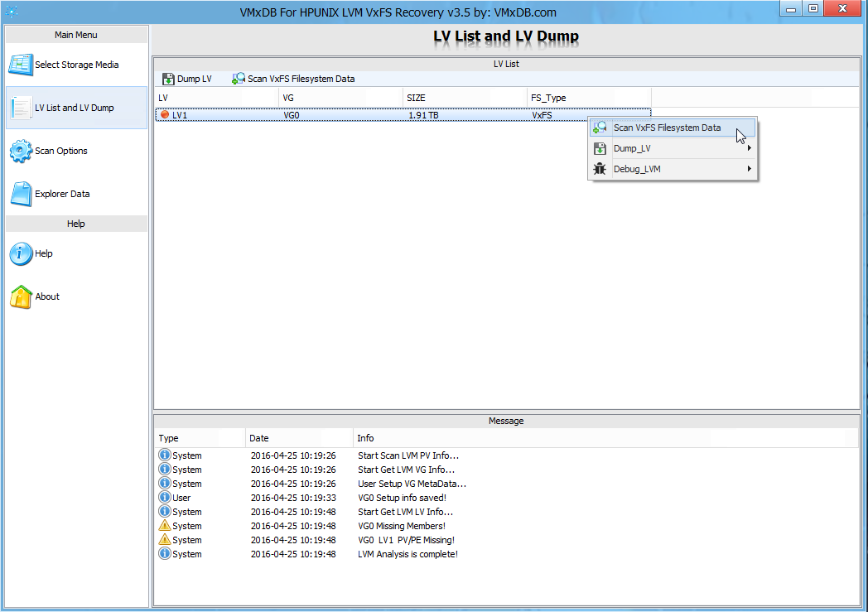The image size is (868, 612).
Task: Click the Scan VxFS icon in context menu
Action: point(600,128)
